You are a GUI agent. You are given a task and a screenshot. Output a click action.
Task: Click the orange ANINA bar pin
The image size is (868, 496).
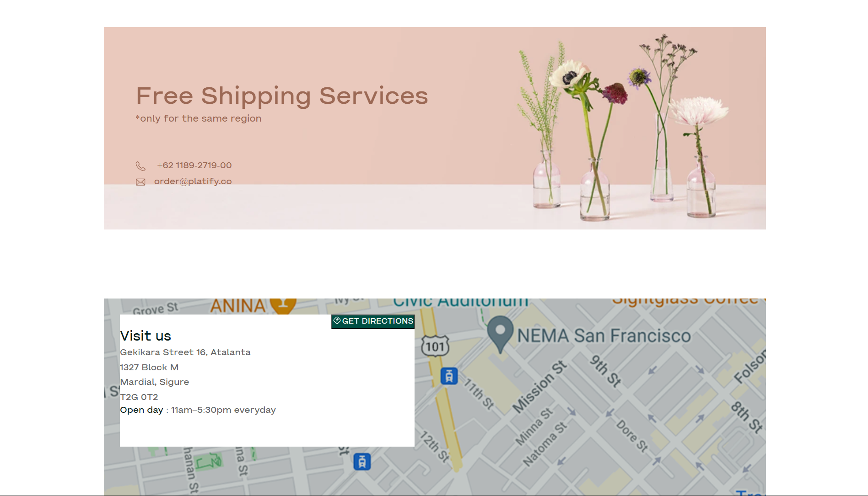pyautogui.click(x=283, y=304)
